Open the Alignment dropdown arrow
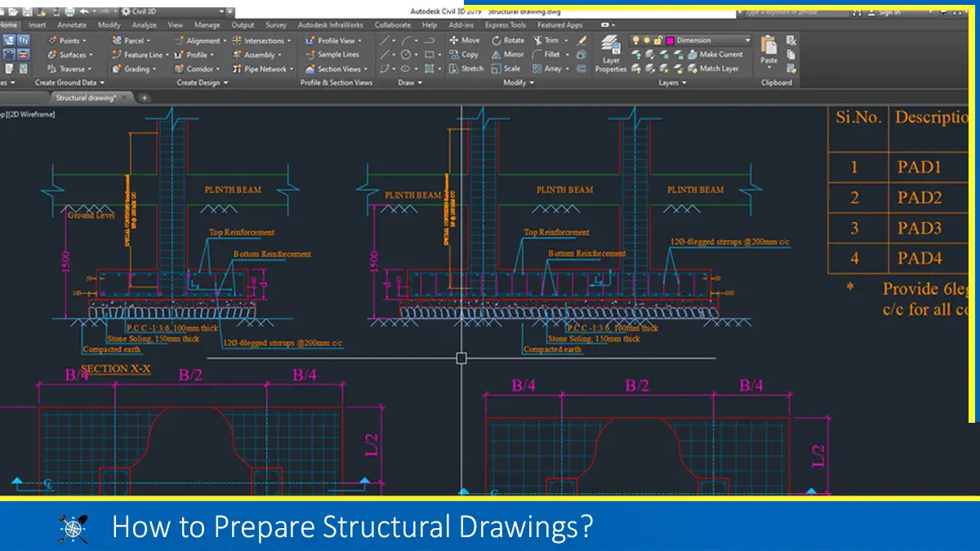Screen dimensions: 980x551 coord(225,41)
